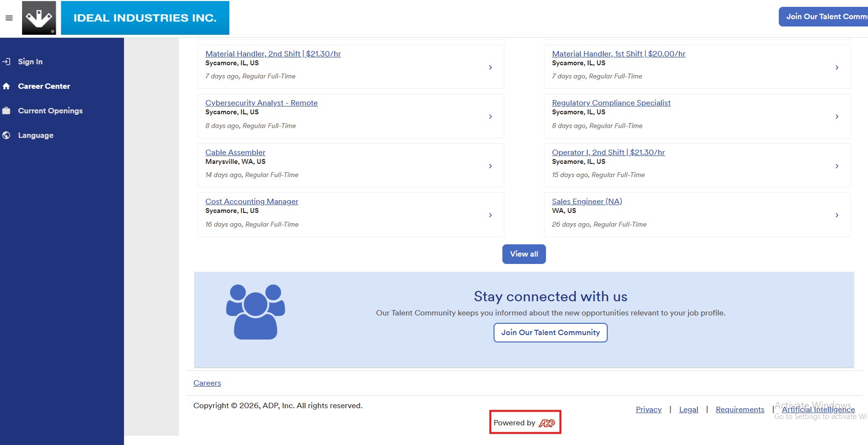Open the Legal footer link
Viewport: 868px width, 445px height.
(689, 410)
